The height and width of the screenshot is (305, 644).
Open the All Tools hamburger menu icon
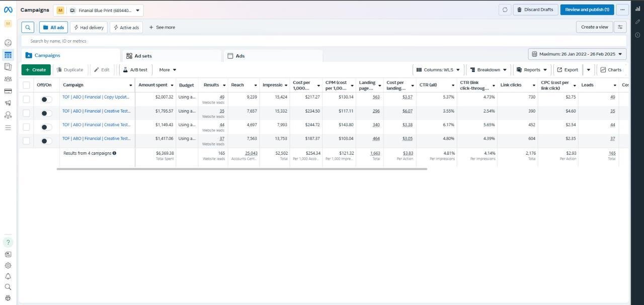point(8,127)
